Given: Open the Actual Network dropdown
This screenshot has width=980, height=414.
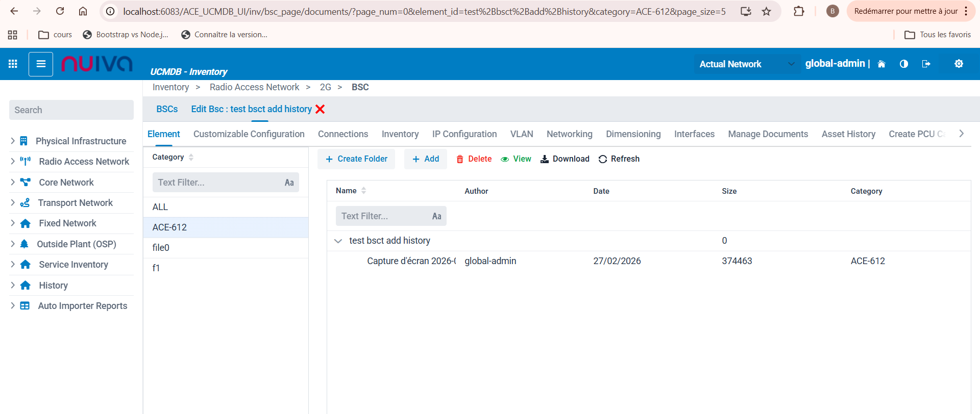Looking at the screenshot, I should [746, 64].
